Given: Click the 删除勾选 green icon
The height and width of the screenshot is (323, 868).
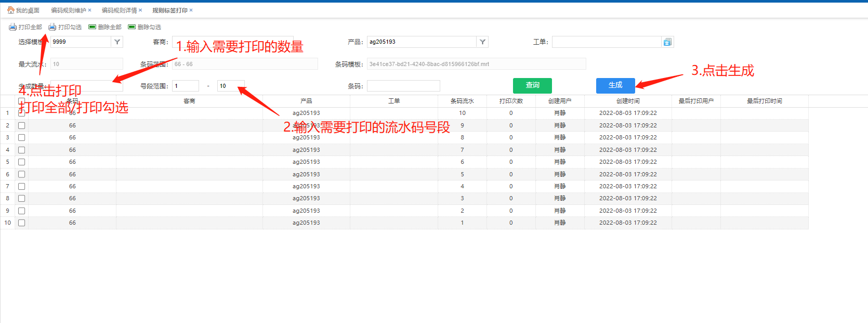Looking at the screenshot, I should pos(132,27).
